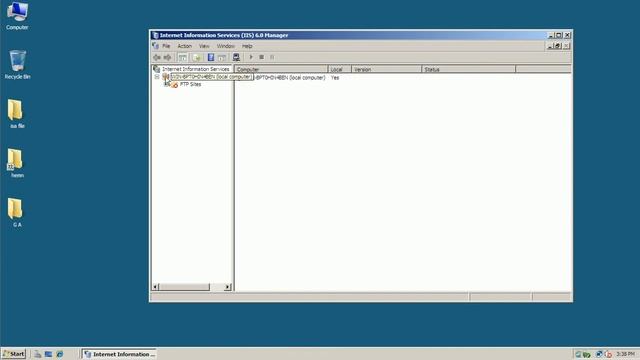This screenshot has width=640, height=360.
Task: Open the Help menu
Action: pyautogui.click(x=247, y=46)
